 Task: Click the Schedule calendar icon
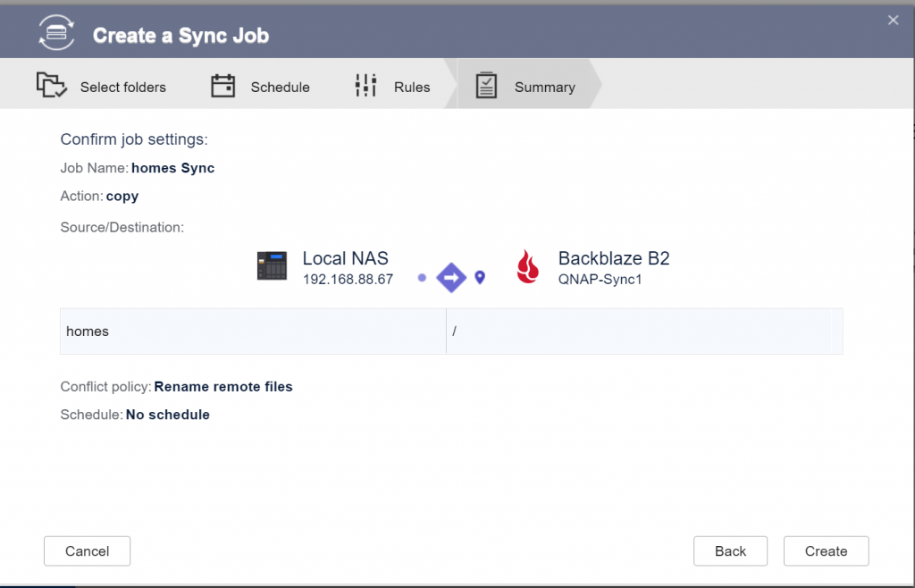[222, 86]
